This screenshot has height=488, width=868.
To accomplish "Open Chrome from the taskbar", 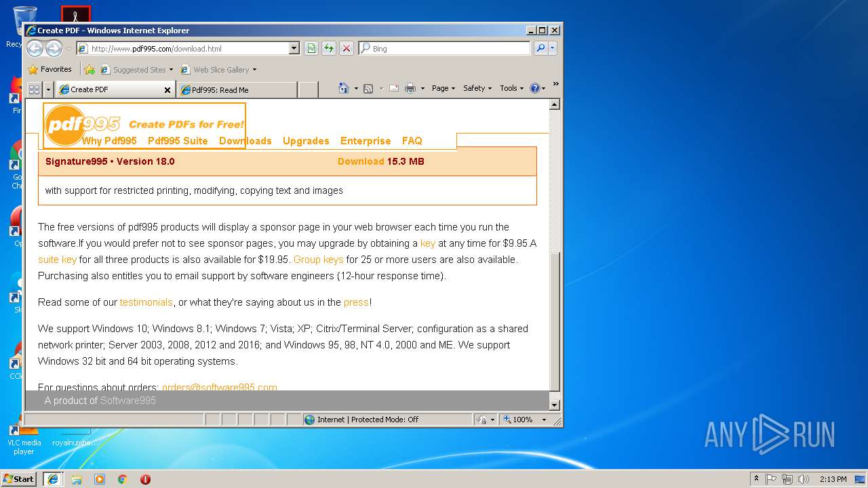I will (123, 479).
